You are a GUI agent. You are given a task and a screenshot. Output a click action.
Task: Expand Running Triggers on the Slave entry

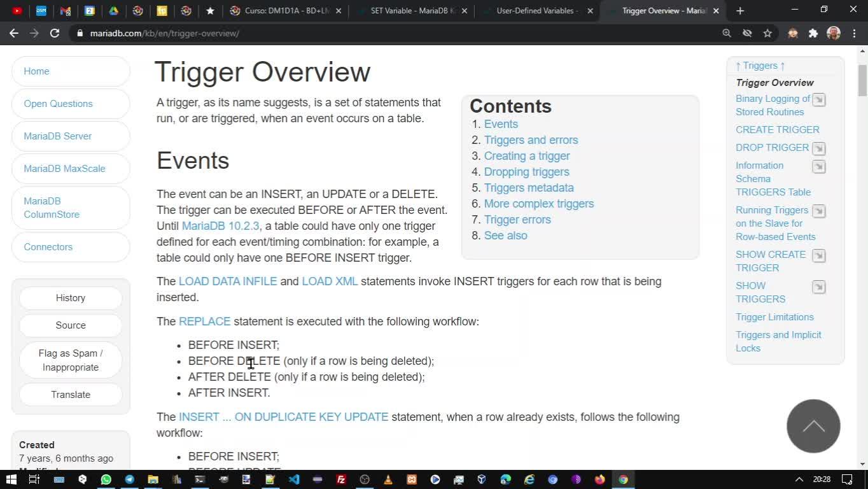[x=819, y=211]
